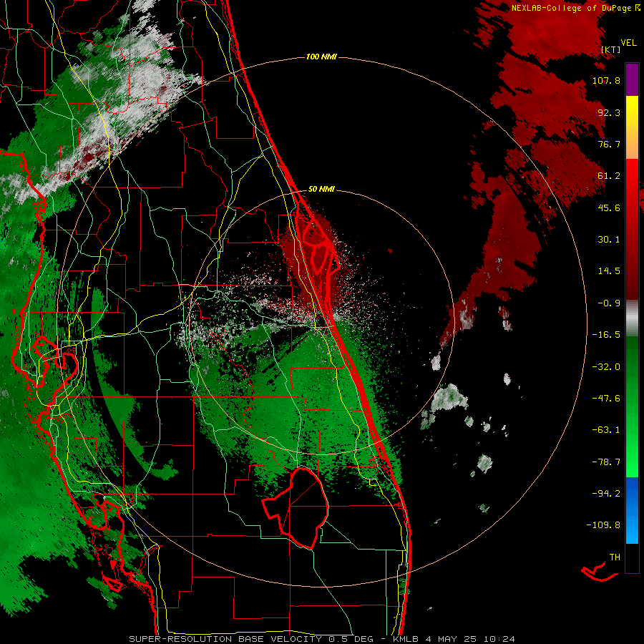The image size is (644, 644).
Task: Click the 45.6 velocity scale value
Action: click(609, 208)
